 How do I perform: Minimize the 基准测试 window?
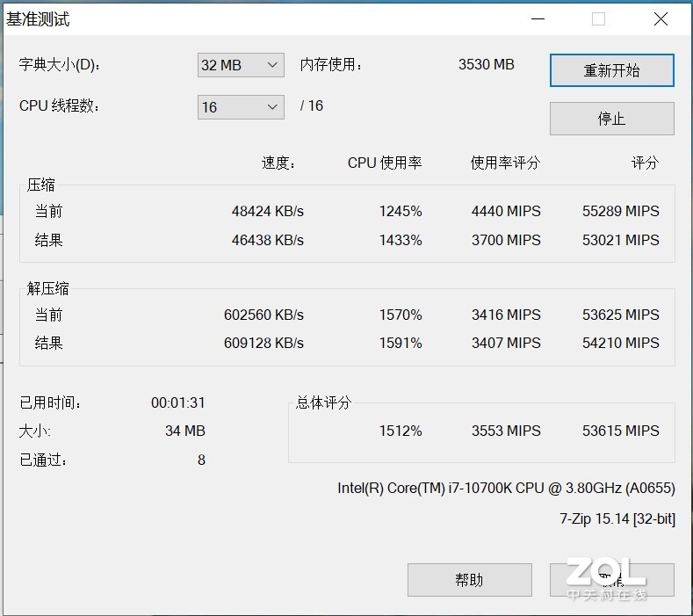[x=538, y=19]
